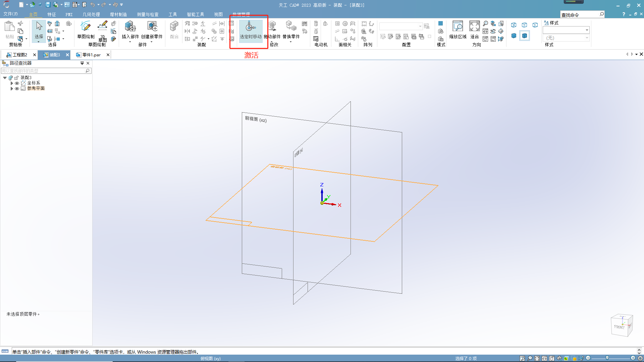Click the zoom in plus button in status bar
Screen dimensions: 644x362
(x=633, y=358)
